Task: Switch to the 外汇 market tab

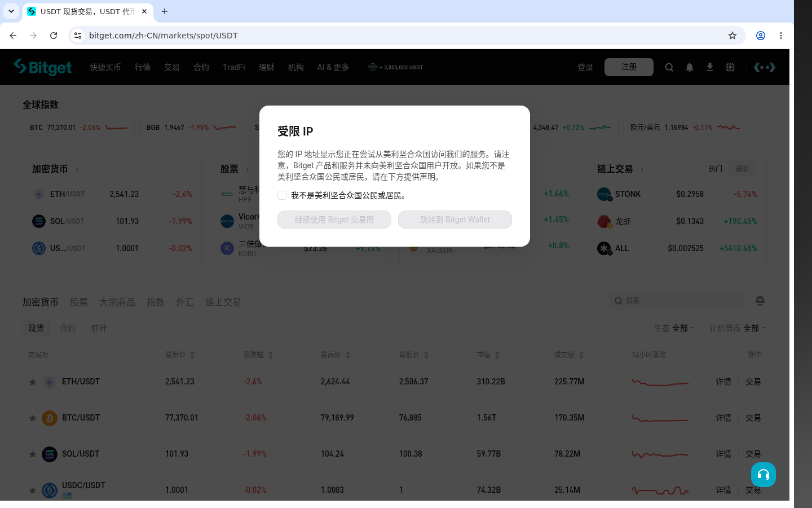Action: [185, 302]
